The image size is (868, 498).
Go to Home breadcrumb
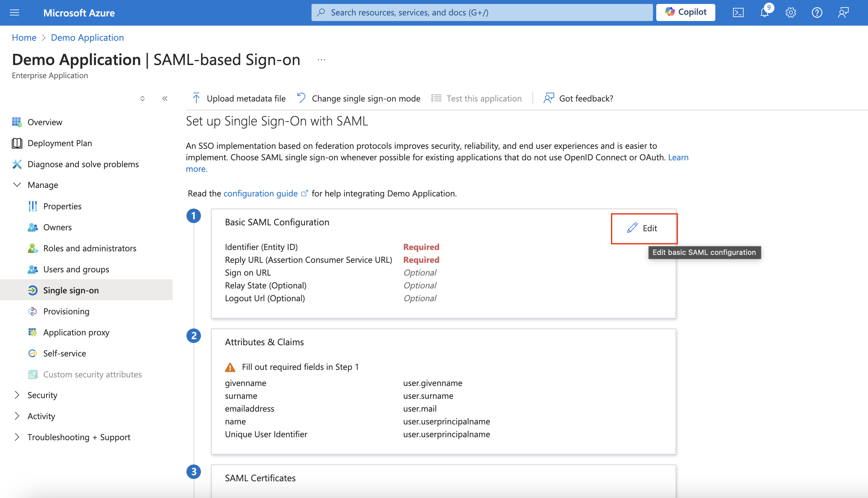24,37
